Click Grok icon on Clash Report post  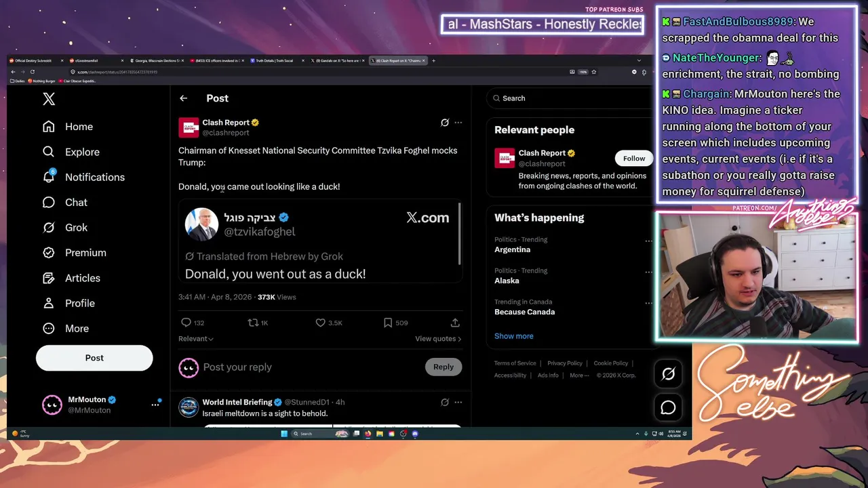tap(445, 123)
